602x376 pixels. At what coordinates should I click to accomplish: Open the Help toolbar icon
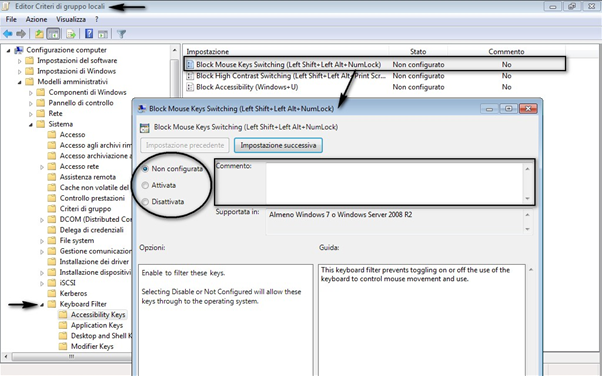(89, 34)
